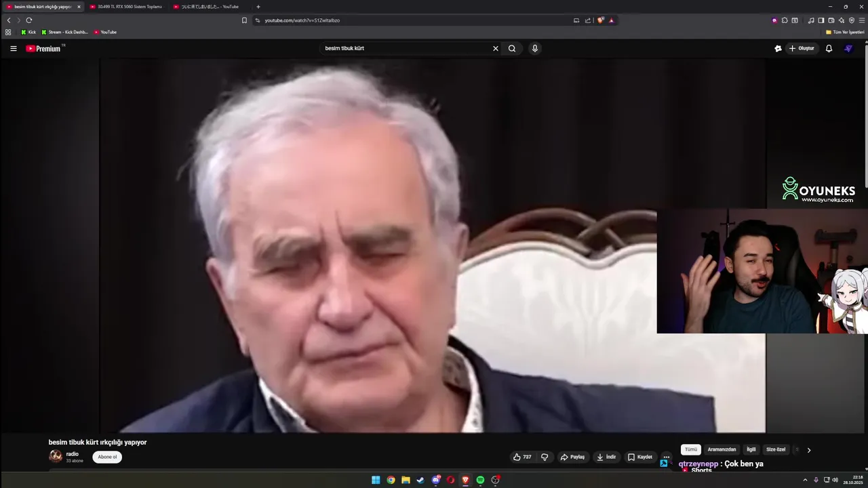Select the Aramanızdan filter chip
The height and width of the screenshot is (488, 868).
[x=722, y=449]
